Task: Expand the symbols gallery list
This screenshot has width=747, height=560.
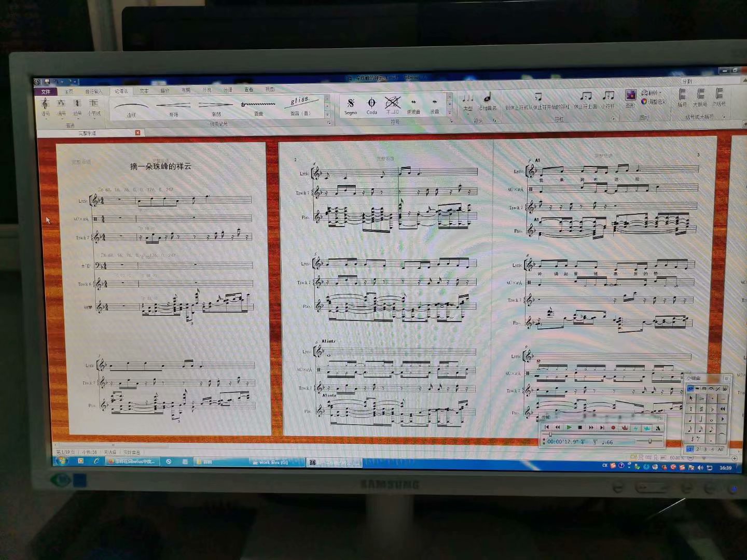Action: 450,113
